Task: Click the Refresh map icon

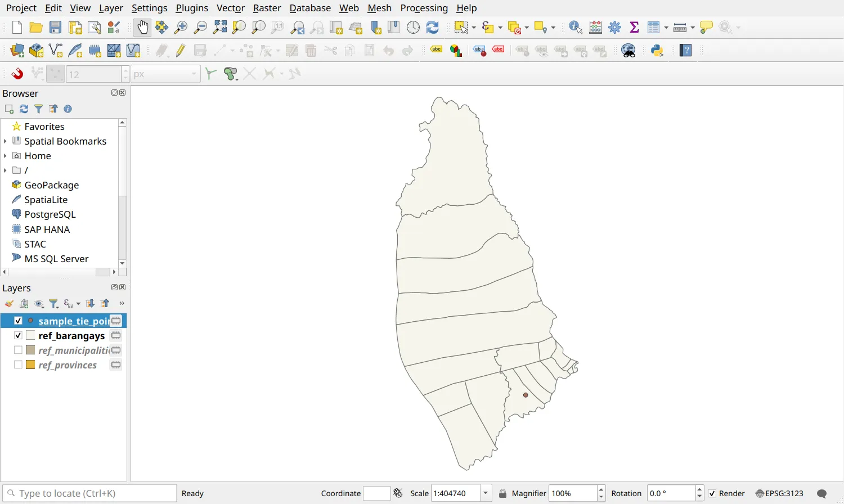Action: [432, 27]
